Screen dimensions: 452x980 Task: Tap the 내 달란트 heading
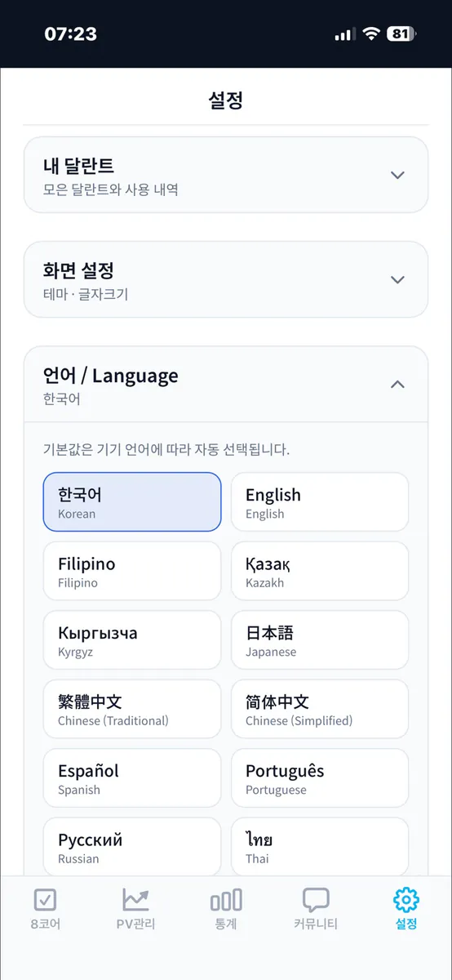tap(78, 166)
